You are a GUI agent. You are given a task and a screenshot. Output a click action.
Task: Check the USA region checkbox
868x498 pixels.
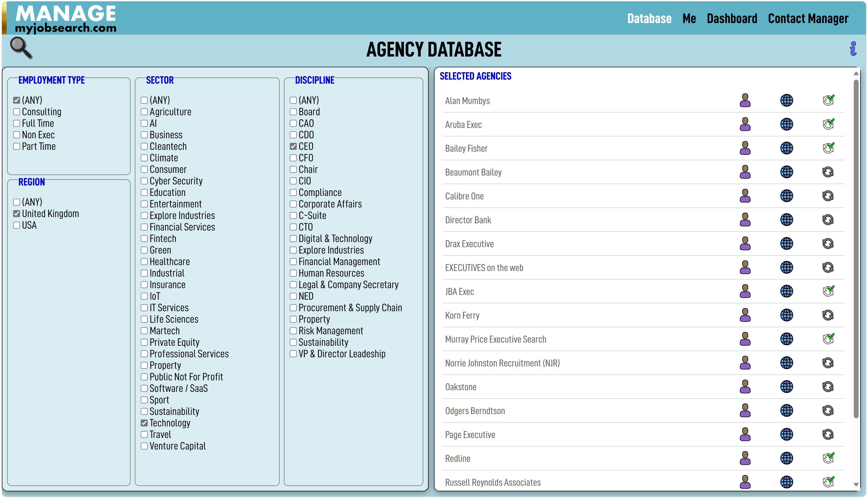tap(16, 225)
